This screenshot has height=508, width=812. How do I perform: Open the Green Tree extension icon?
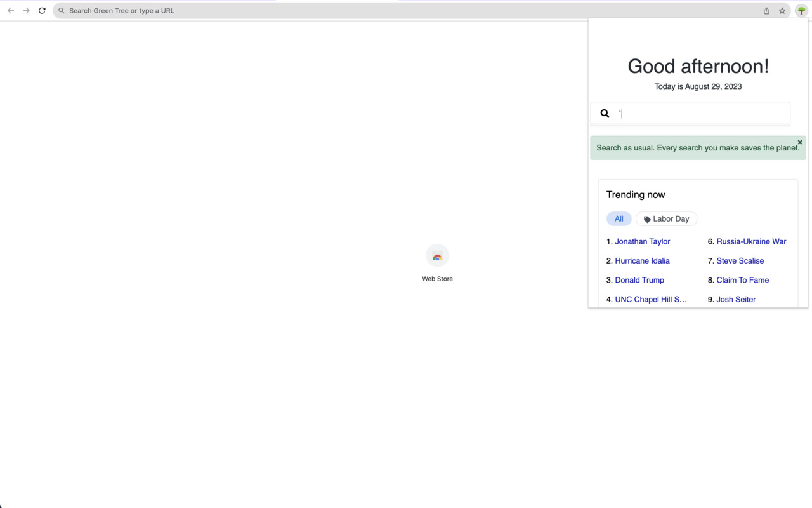[802, 11]
